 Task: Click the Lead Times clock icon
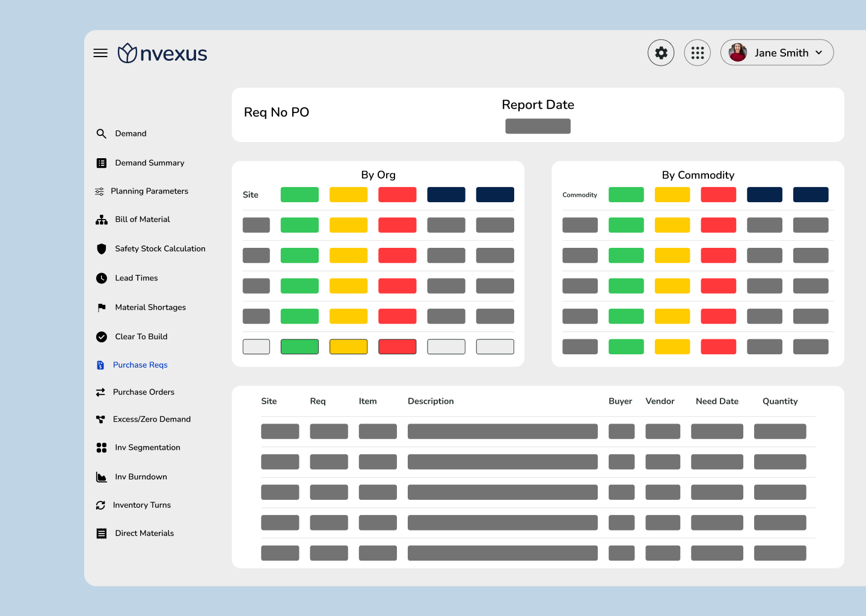click(102, 278)
